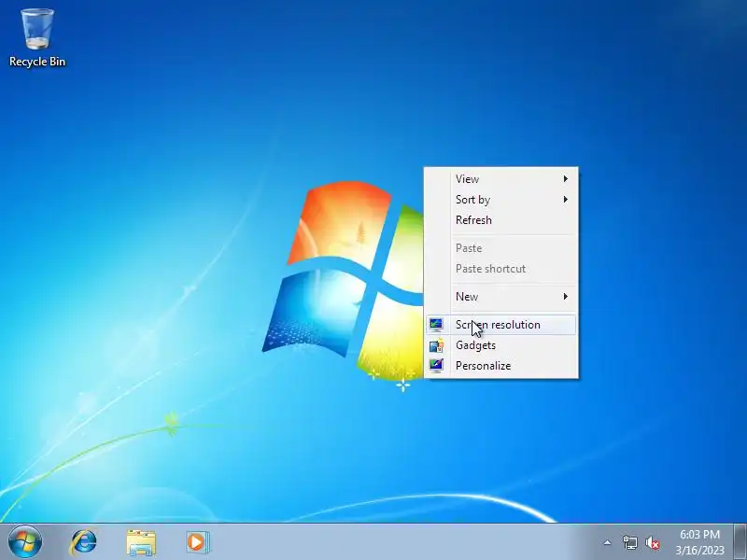Launch Windows Media Player from taskbar
Viewport: 747px width, 560px height.
pos(197,542)
